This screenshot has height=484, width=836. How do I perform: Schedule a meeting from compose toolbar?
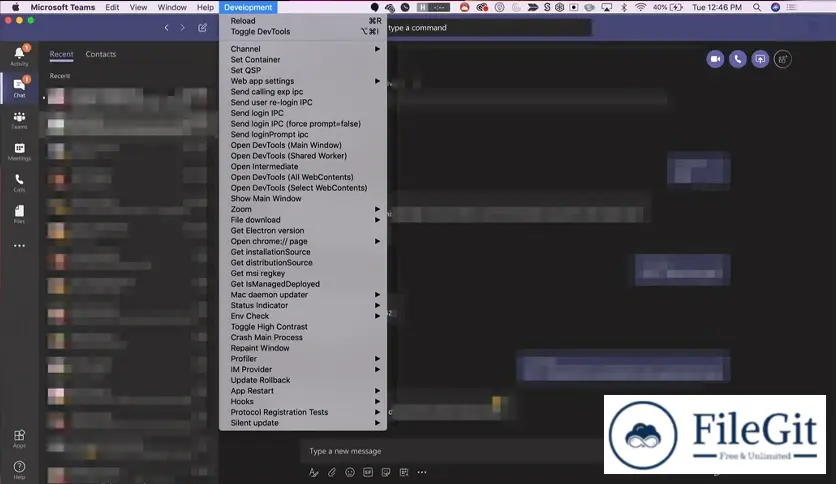(404, 472)
